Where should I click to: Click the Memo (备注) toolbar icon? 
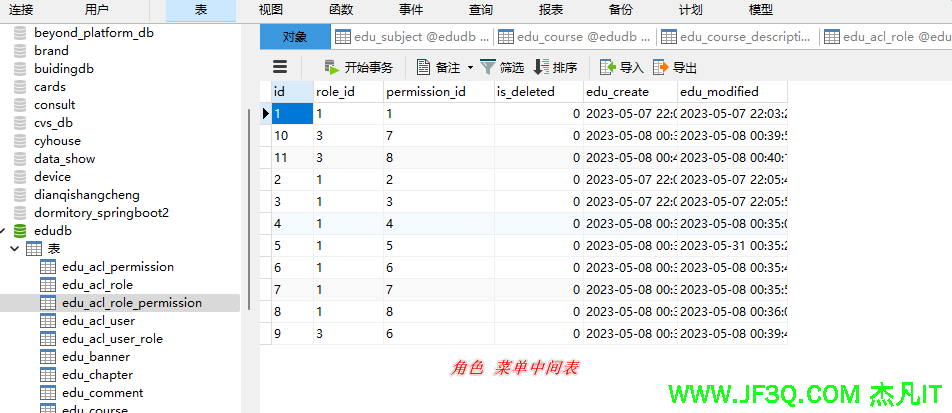click(423, 67)
